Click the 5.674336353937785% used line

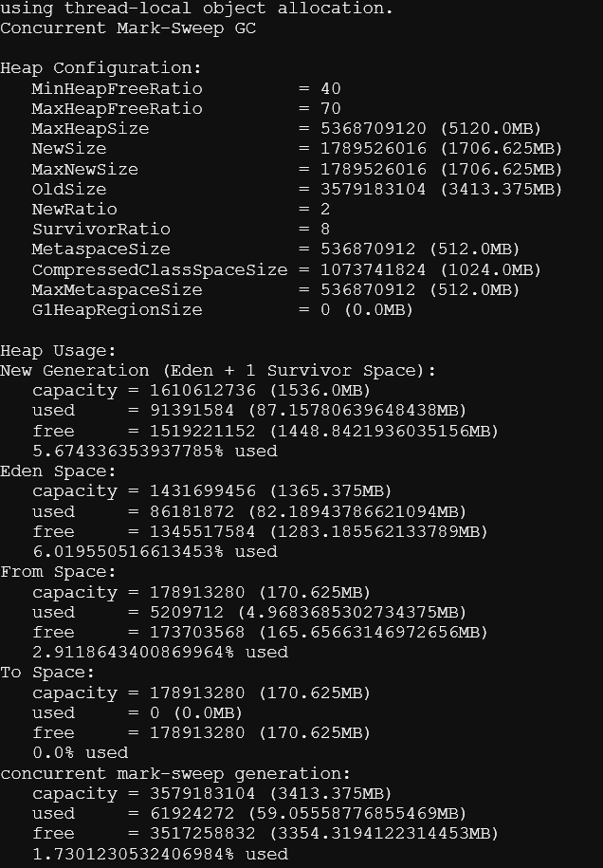pyautogui.click(x=155, y=452)
